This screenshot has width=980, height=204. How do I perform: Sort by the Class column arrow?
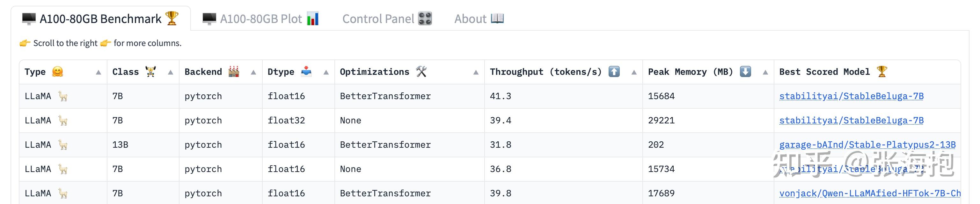(171, 73)
